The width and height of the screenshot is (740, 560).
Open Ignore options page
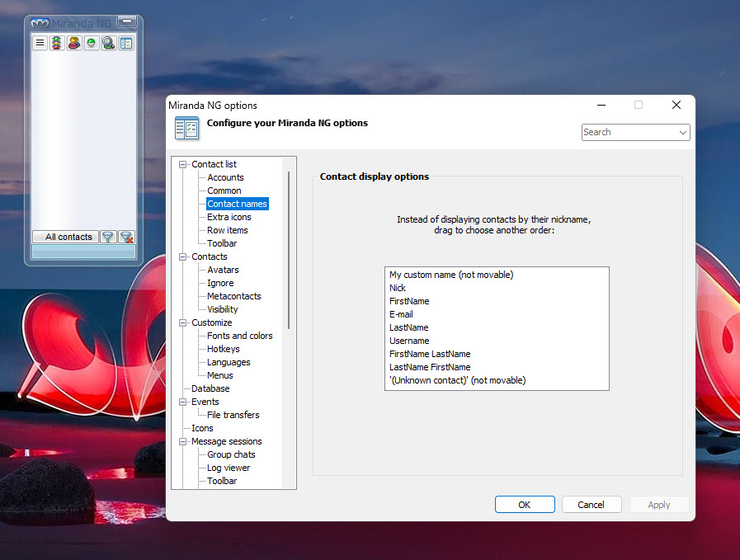[220, 283]
